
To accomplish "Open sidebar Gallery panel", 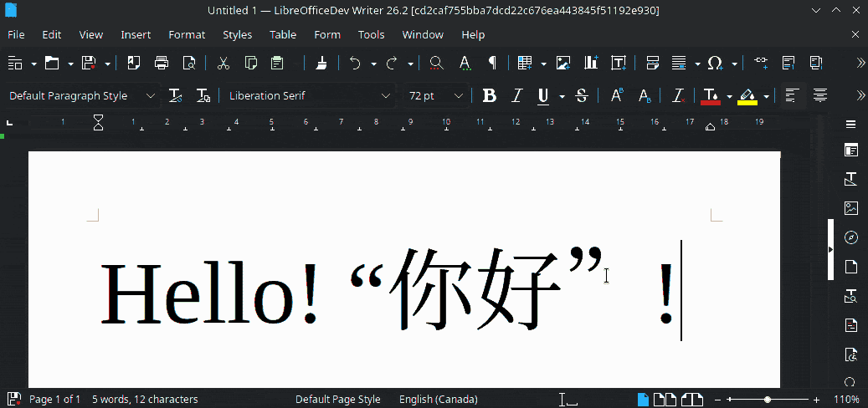I will coord(850,208).
